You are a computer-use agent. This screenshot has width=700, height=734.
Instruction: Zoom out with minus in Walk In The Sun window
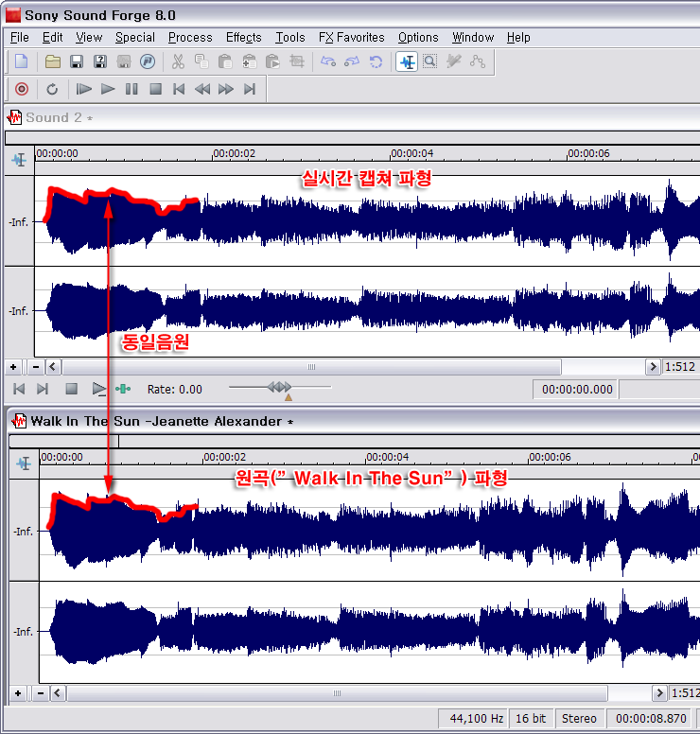(x=41, y=693)
